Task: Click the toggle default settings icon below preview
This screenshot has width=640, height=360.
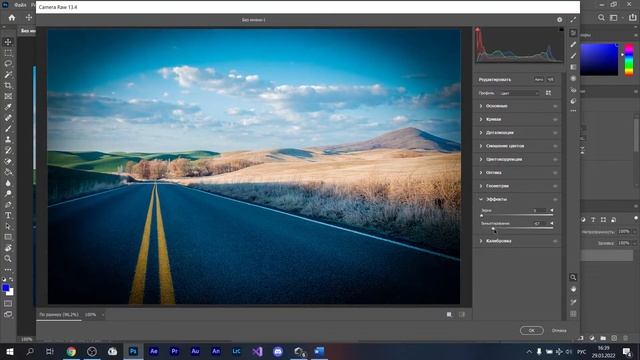Action: point(462,315)
